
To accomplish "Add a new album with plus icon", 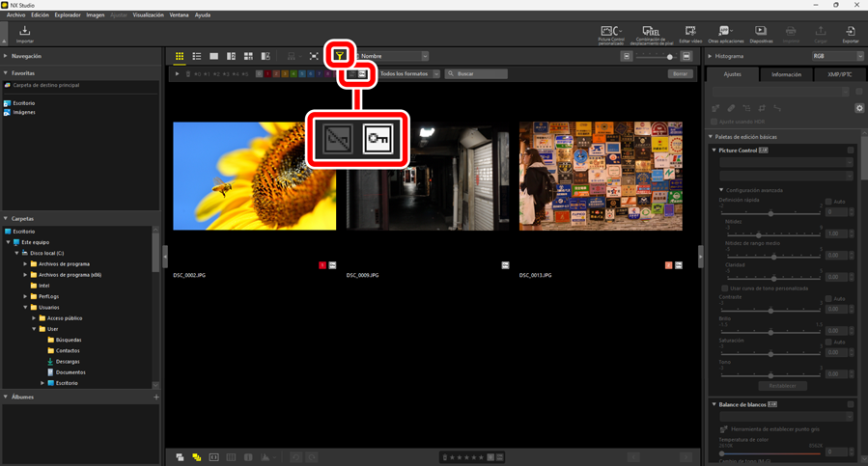I will 156,397.
